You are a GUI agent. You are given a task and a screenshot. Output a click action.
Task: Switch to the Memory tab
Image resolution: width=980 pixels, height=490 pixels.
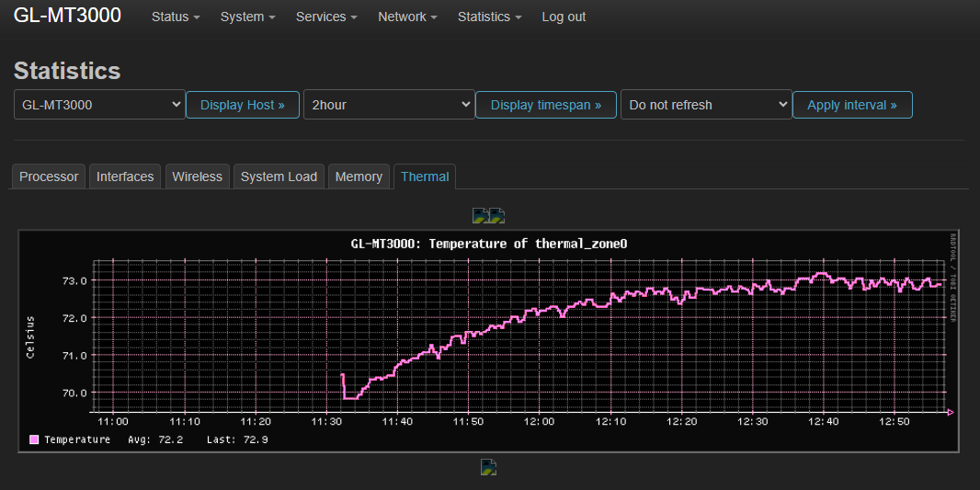coord(359,177)
